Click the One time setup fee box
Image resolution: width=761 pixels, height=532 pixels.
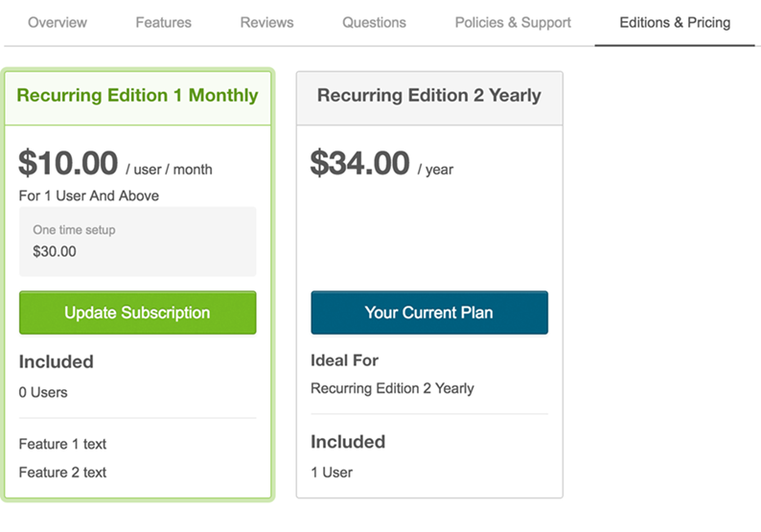tap(137, 242)
